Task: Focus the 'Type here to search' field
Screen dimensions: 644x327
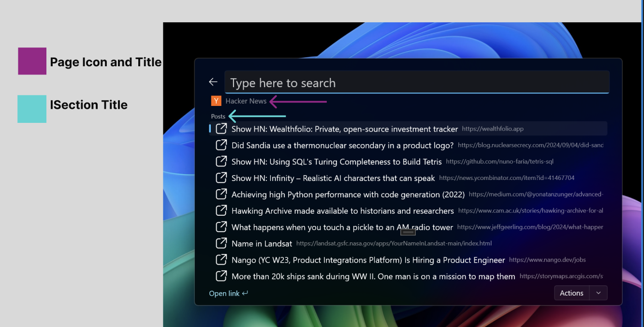Action: point(416,83)
